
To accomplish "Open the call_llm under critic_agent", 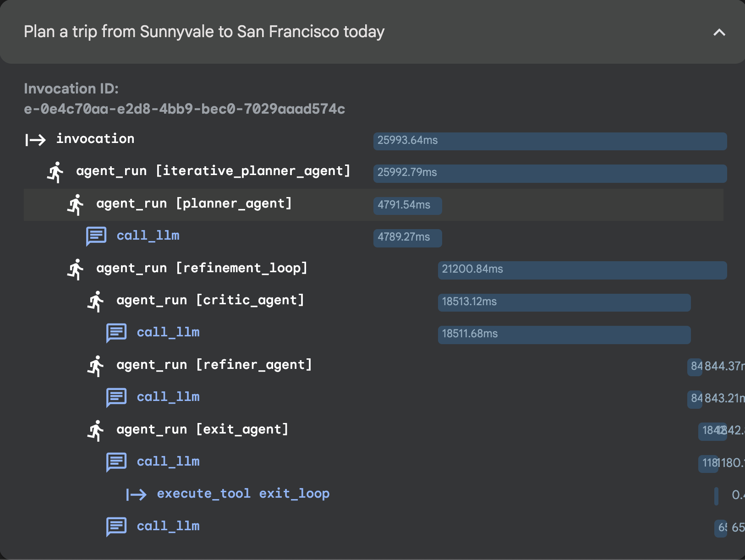I will pos(168,333).
